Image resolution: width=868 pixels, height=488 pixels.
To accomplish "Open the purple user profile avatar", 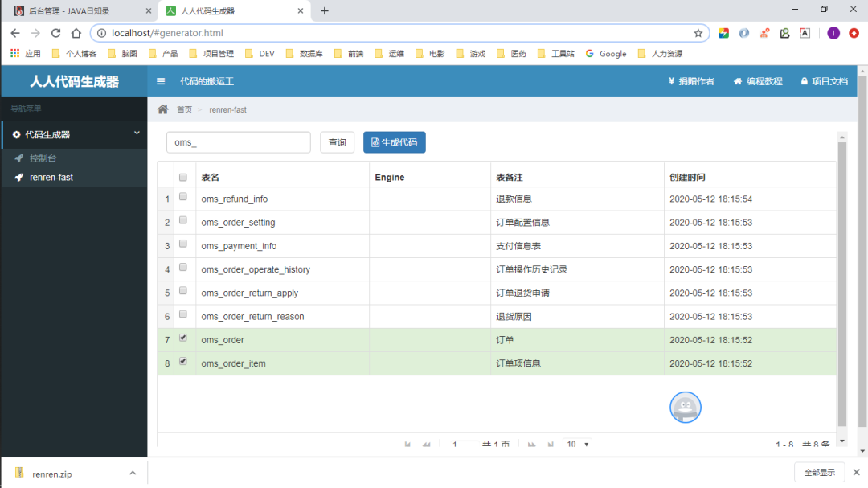I will 833,33.
